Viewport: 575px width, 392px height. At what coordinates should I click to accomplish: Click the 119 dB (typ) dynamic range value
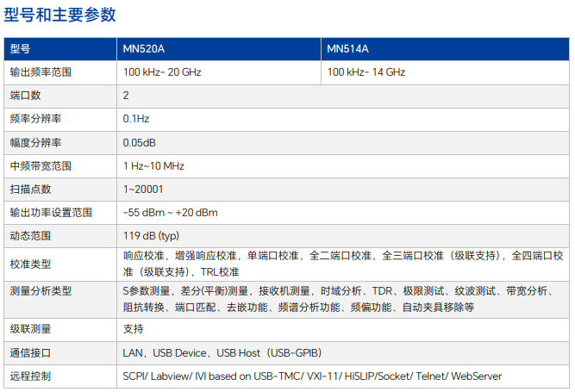pyautogui.click(x=151, y=235)
